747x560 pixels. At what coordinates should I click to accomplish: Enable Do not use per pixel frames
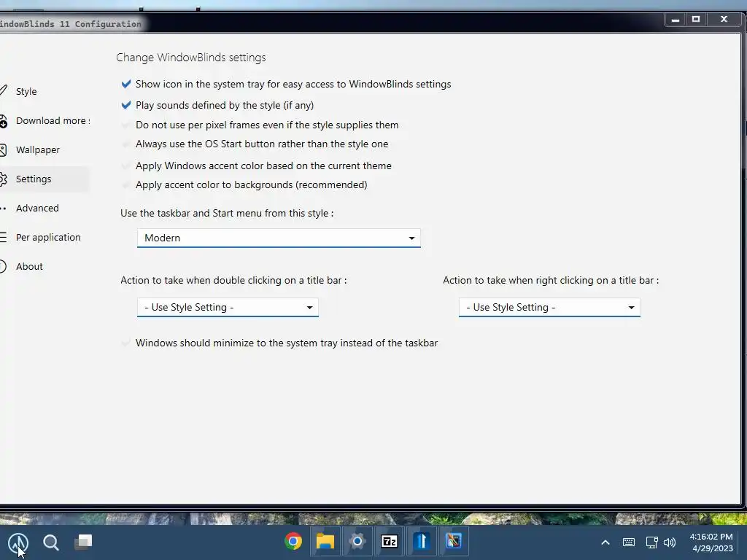pyautogui.click(x=125, y=125)
